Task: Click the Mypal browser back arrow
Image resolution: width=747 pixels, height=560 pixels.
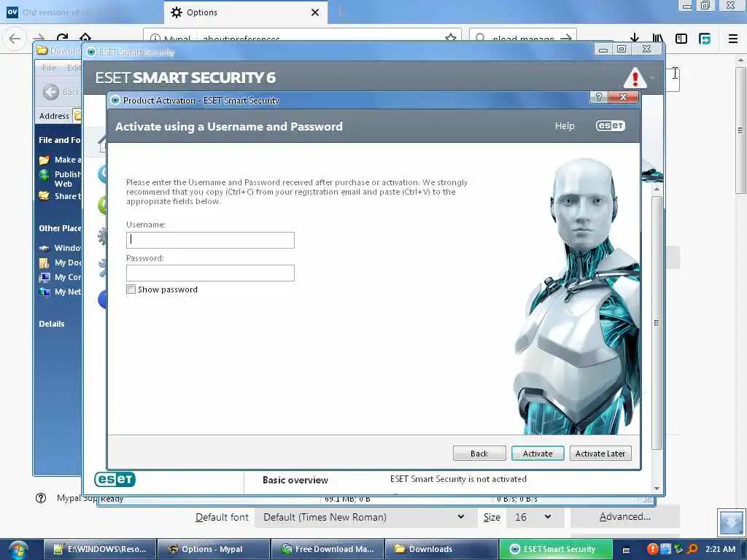Action: (15, 39)
